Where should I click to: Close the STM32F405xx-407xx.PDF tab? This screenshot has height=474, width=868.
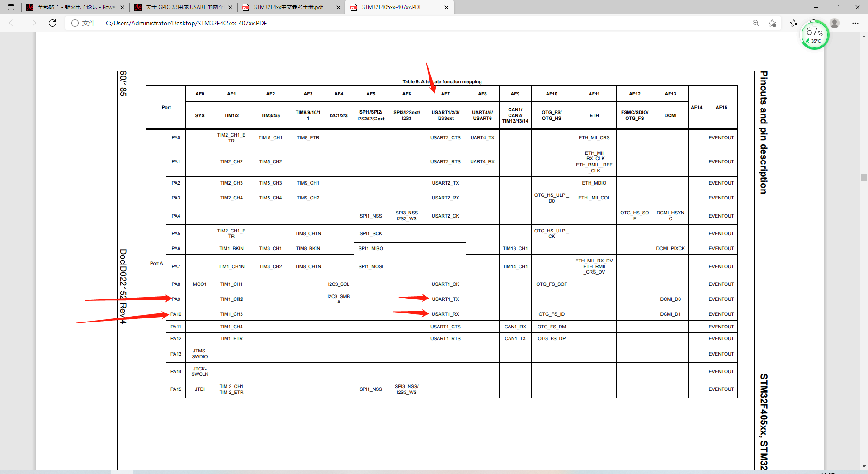click(x=446, y=7)
